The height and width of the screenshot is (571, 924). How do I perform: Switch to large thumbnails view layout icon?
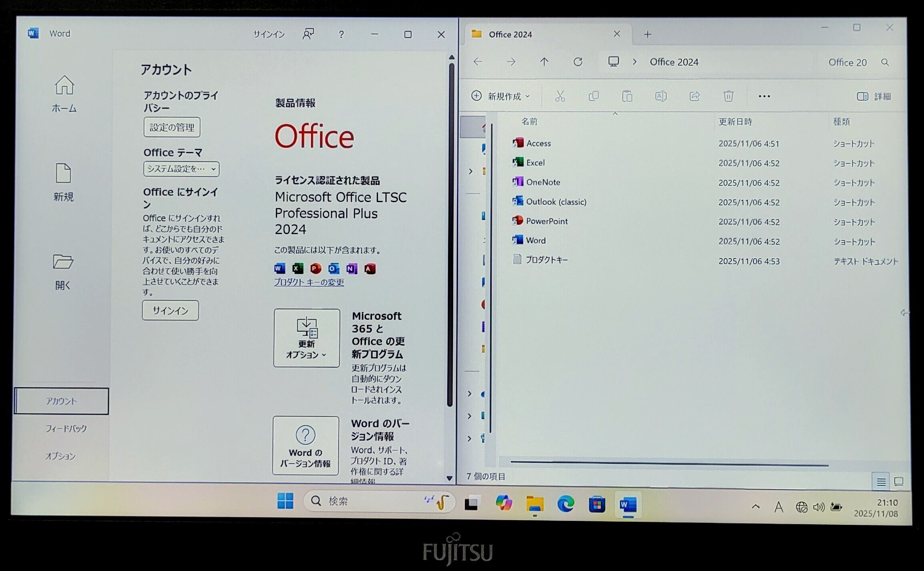pos(899,481)
